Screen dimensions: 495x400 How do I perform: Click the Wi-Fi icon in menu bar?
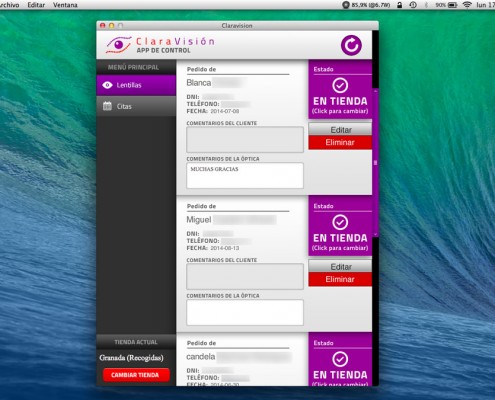pyautogui.click(x=467, y=5)
